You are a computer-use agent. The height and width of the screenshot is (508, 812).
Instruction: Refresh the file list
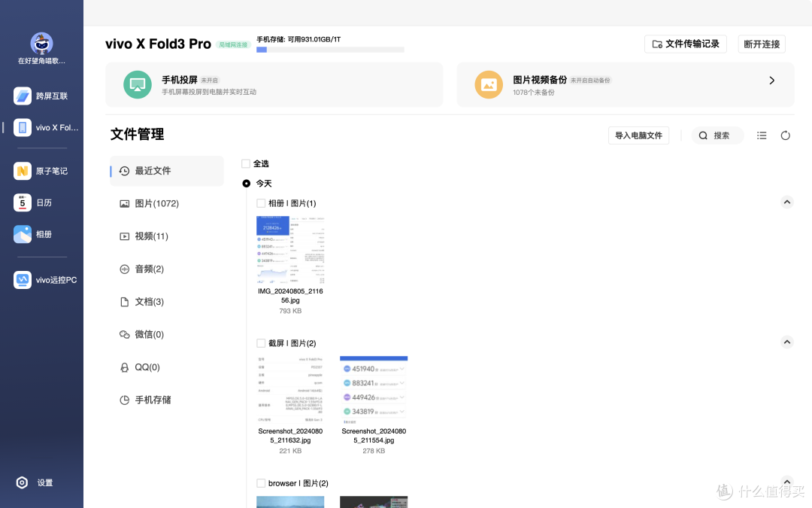[786, 135]
